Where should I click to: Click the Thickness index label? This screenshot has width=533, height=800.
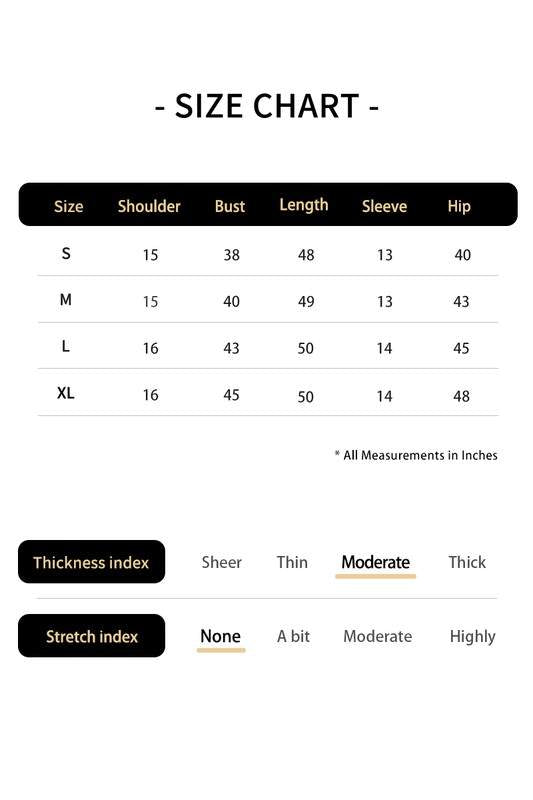91,562
